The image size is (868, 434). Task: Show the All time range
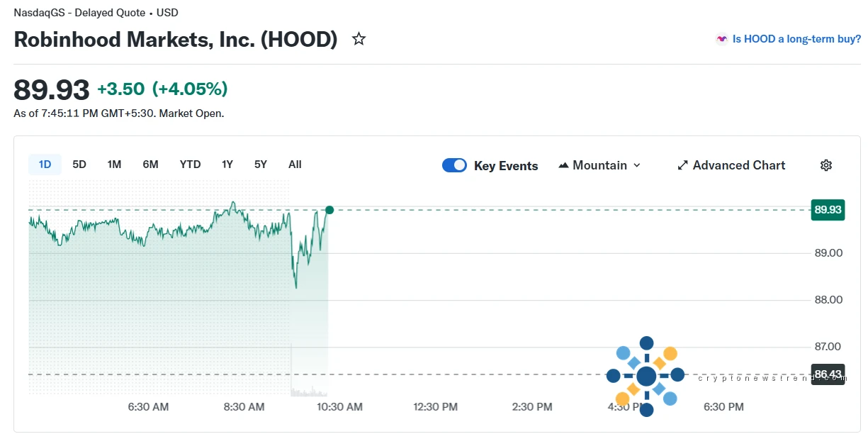pos(295,165)
